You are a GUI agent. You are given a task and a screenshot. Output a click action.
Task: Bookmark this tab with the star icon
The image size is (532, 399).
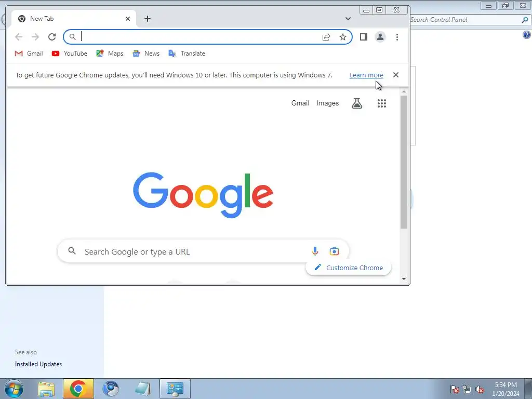tap(343, 37)
